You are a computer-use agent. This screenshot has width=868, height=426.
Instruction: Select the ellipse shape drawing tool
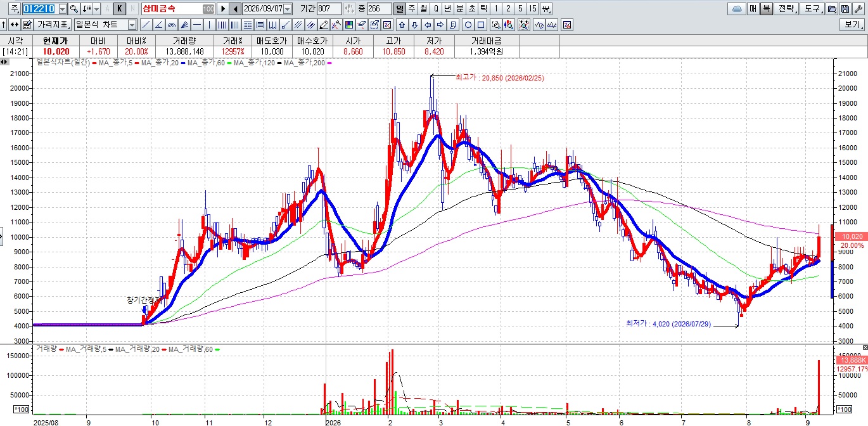click(x=468, y=25)
